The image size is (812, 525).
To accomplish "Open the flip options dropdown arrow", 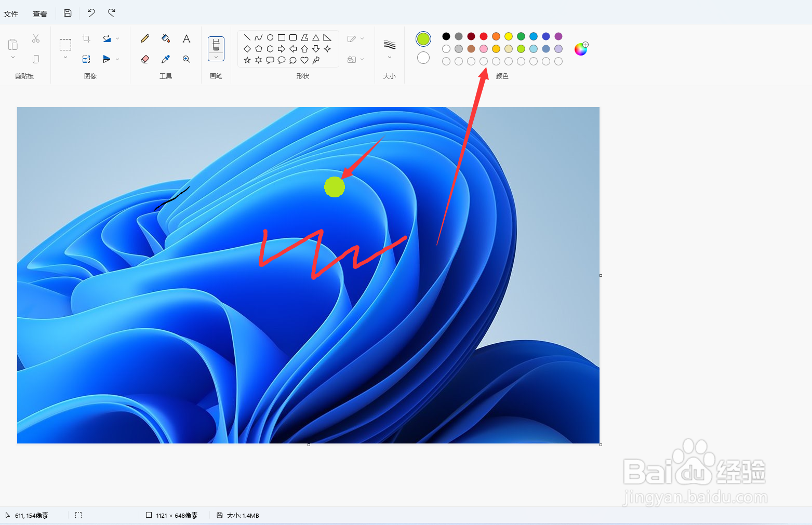I will [118, 59].
